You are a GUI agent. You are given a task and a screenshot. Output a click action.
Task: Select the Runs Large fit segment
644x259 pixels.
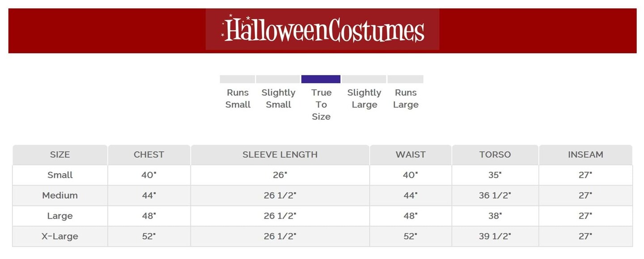pyautogui.click(x=405, y=79)
